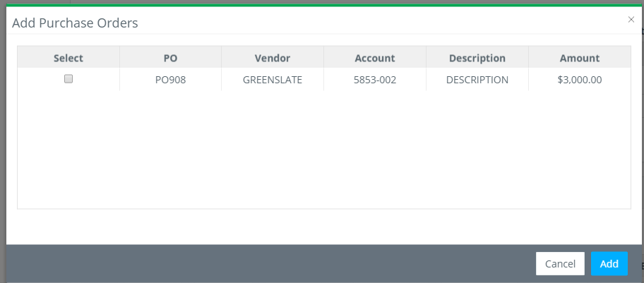
Task: Click the Account column header
Action: tap(375, 58)
